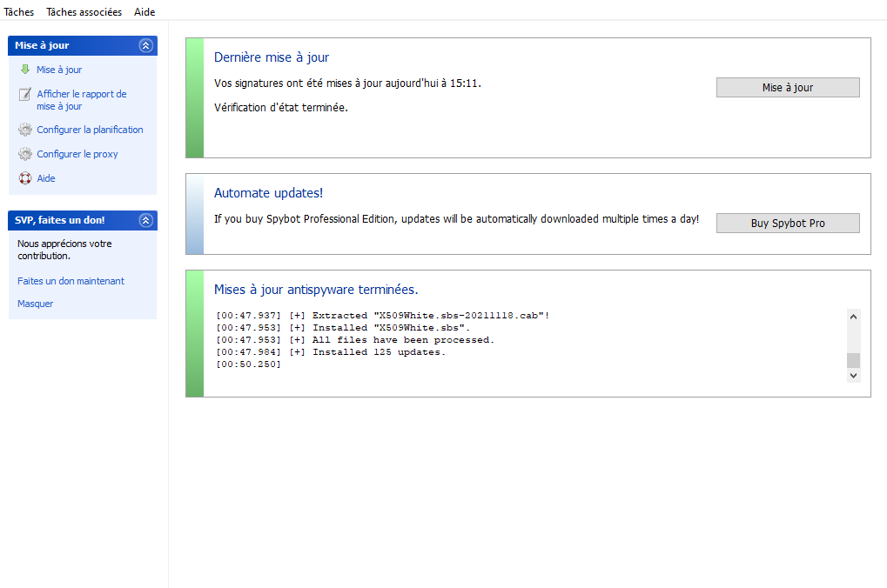Click the Buy Spybot Pro button
This screenshot has height=588, width=887.
(x=788, y=224)
